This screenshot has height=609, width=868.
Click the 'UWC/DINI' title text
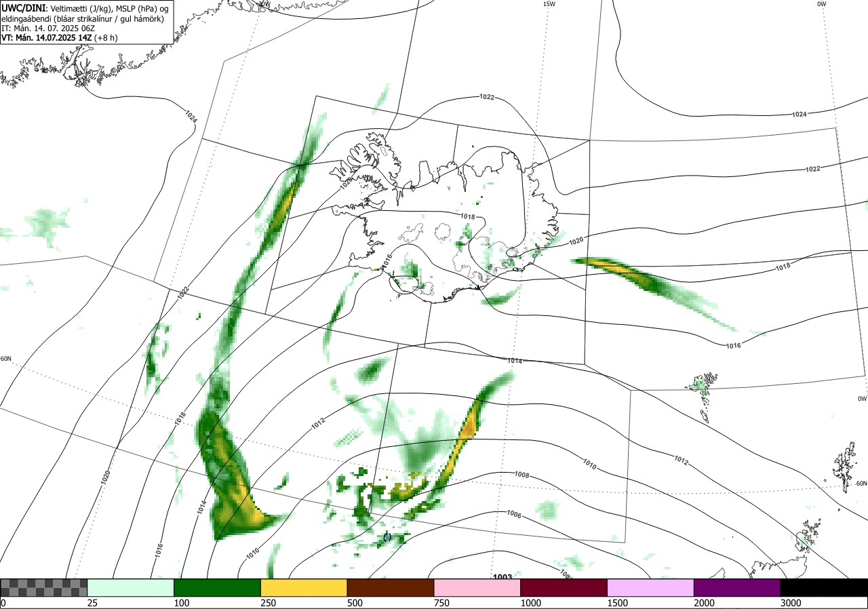[23, 7]
